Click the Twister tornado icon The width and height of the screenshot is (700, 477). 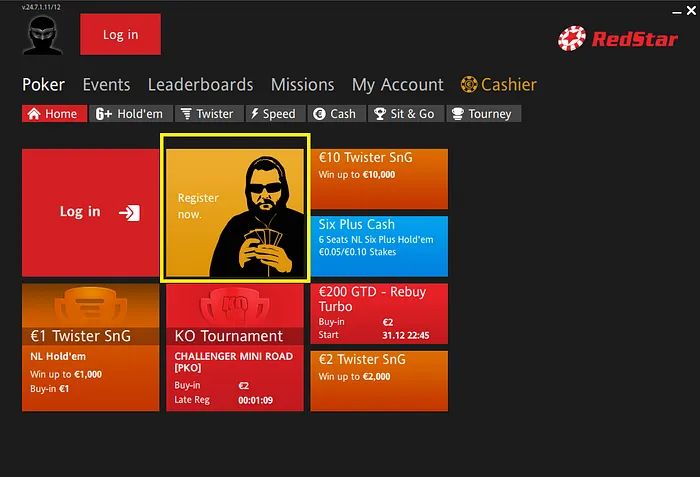pos(186,114)
